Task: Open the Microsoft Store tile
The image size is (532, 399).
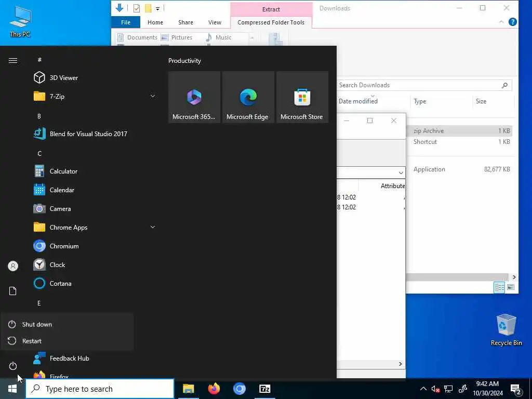Action: [x=302, y=97]
